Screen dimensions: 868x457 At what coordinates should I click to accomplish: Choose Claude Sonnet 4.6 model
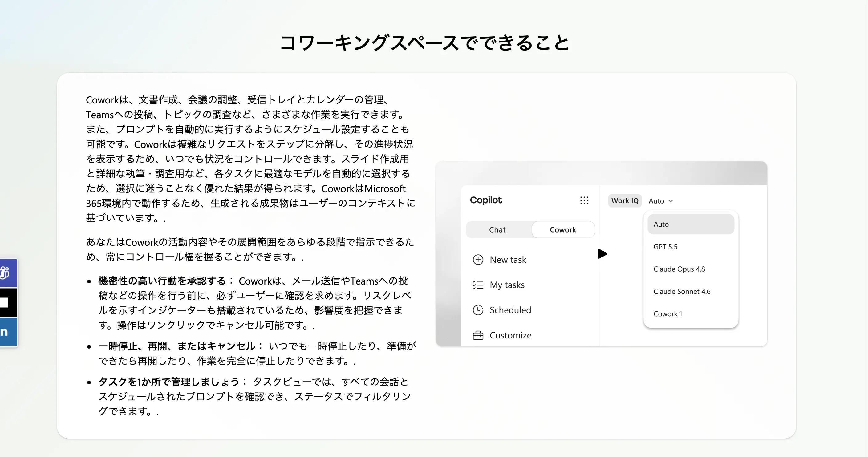(691, 291)
